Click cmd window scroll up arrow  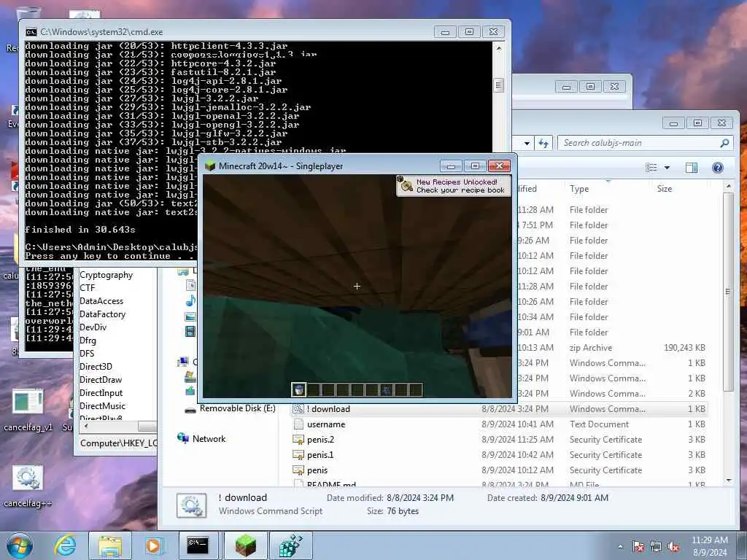[498, 48]
